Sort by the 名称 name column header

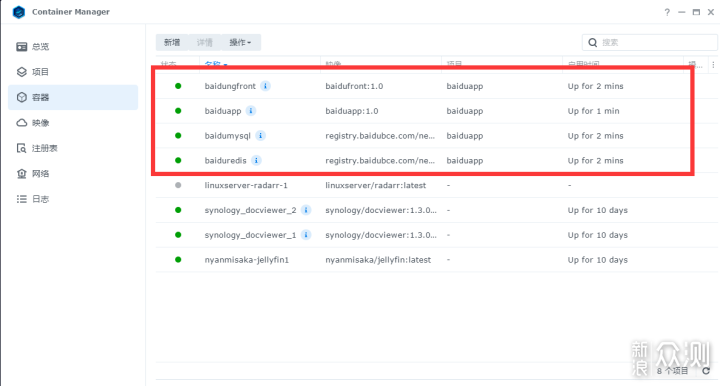(x=216, y=64)
